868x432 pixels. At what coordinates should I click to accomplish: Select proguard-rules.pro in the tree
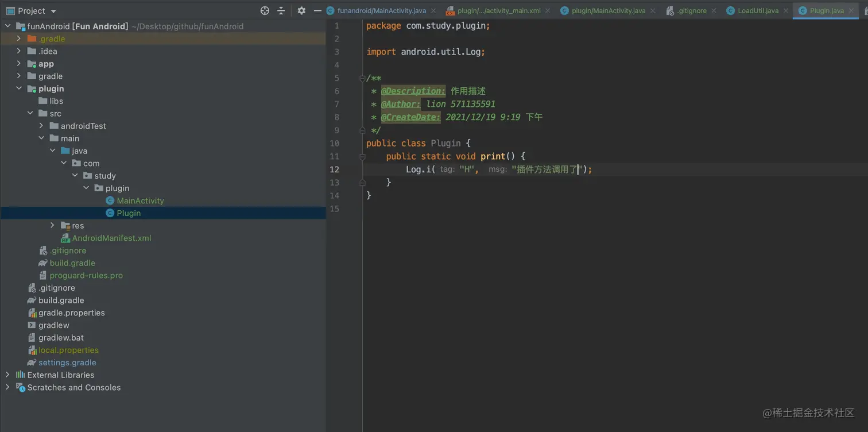pyautogui.click(x=86, y=275)
